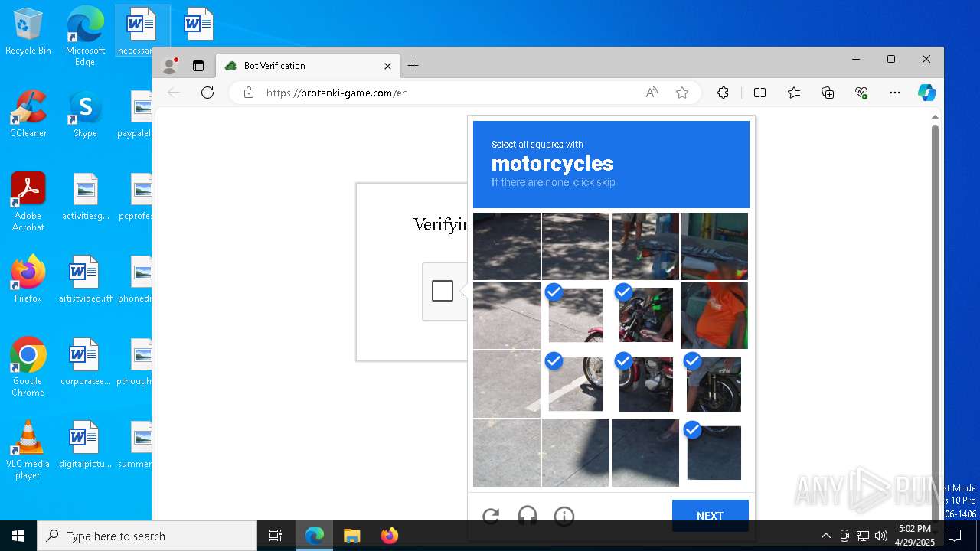Open VLC media player shortcut
The image size is (980, 551).
pos(28,450)
